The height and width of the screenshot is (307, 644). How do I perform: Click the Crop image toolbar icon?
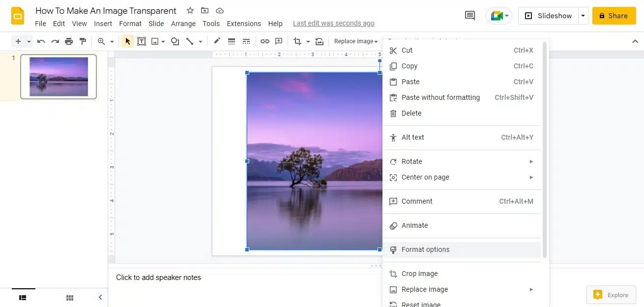coord(297,41)
